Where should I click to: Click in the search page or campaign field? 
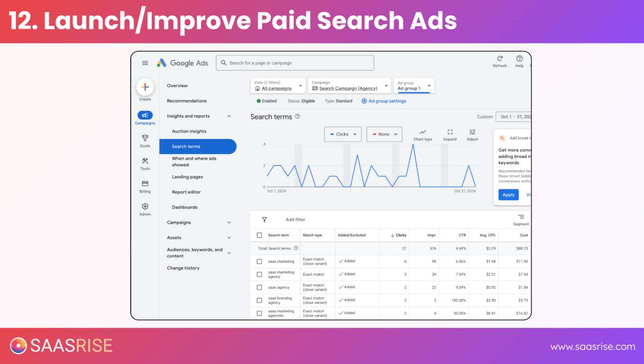pyautogui.click(x=295, y=63)
